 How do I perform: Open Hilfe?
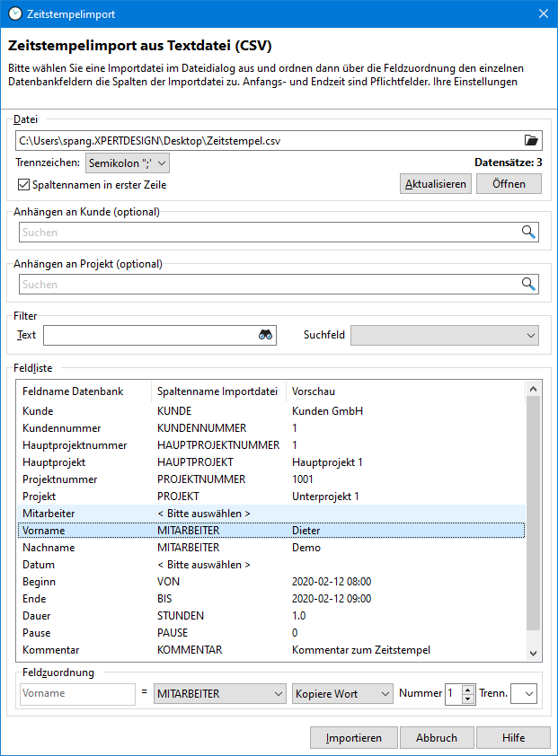(x=512, y=737)
